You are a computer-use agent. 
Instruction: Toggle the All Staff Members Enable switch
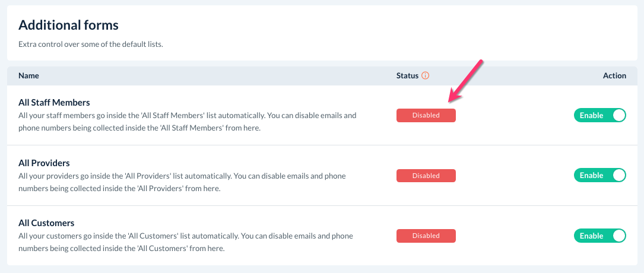599,115
